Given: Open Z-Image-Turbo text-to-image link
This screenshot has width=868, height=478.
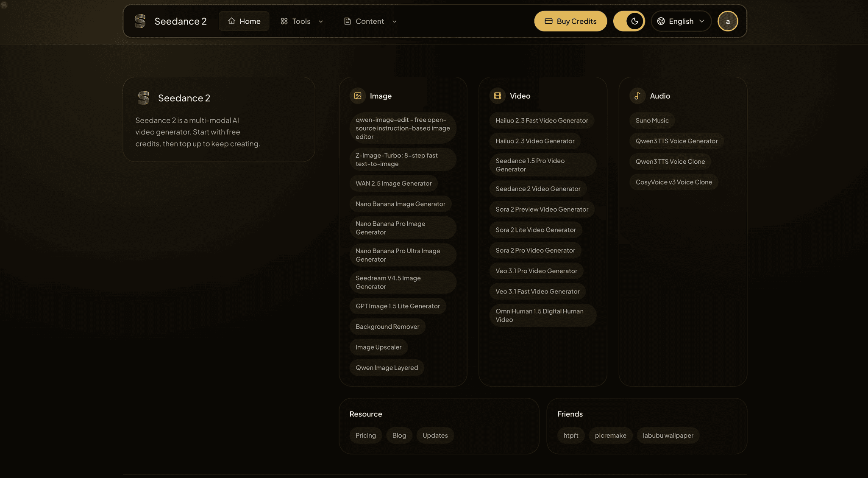Looking at the screenshot, I should point(403,159).
